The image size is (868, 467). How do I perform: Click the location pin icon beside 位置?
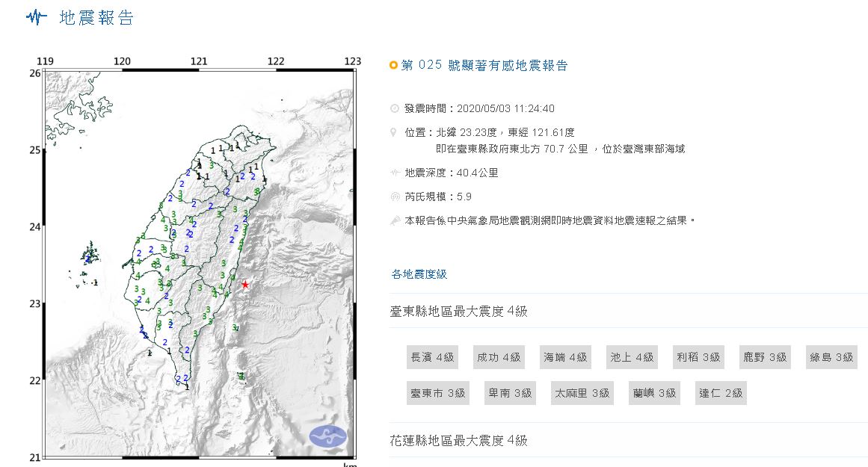click(x=393, y=129)
